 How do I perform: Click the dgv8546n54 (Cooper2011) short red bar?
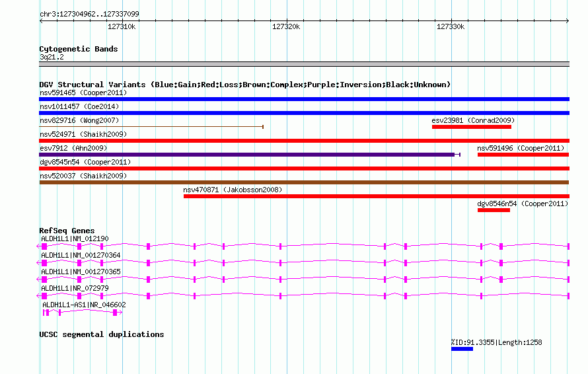[x=494, y=210]
